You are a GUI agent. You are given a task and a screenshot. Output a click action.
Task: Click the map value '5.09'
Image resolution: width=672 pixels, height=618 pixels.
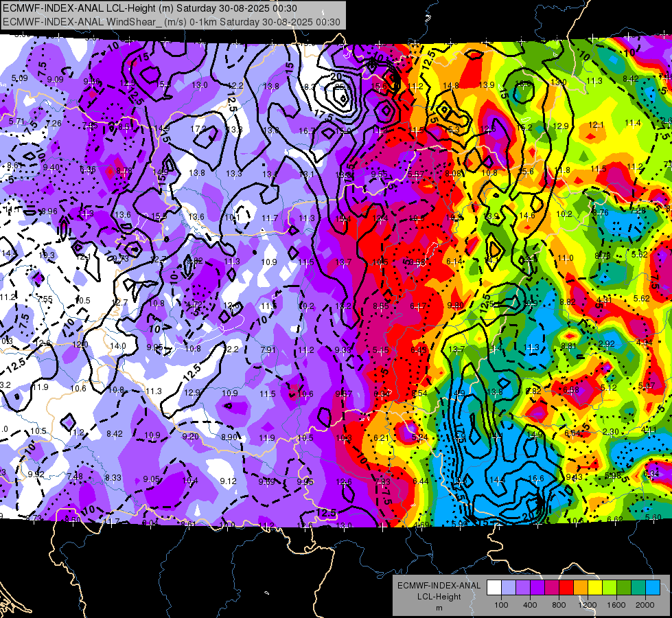click(x=19, y=78)
